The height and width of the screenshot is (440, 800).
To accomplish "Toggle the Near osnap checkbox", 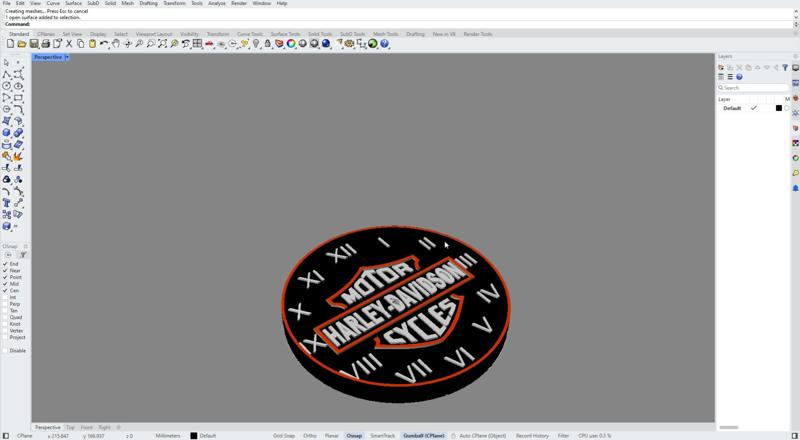I will point(5,271).
